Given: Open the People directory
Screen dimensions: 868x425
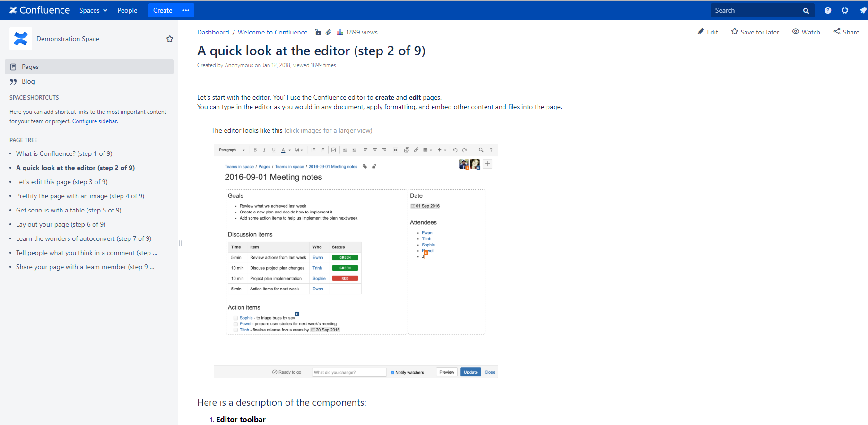Looking at the screenshot, I should tap(127, 10).
